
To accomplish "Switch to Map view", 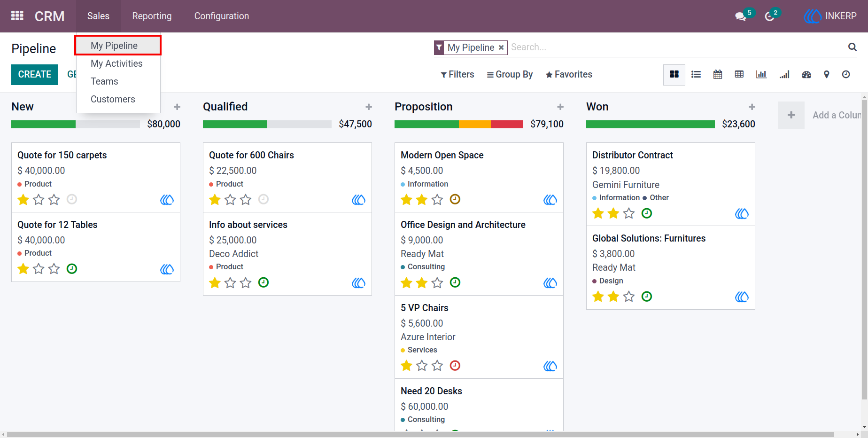I will (x=827, y=74).
